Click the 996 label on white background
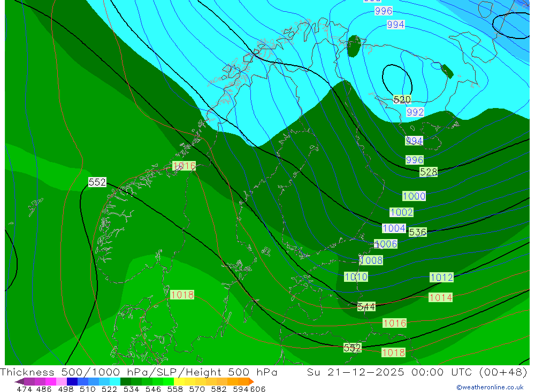The height and width of the screenshot is (392, 535). coord(383,11)
